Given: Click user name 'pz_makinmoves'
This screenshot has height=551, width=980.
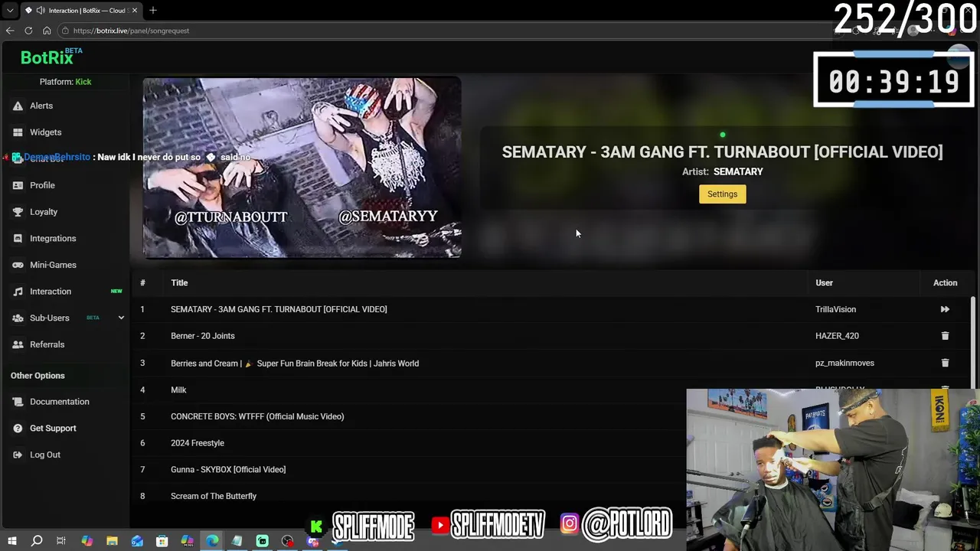Looking at the screenshot, I should click(x=844, y=363).
